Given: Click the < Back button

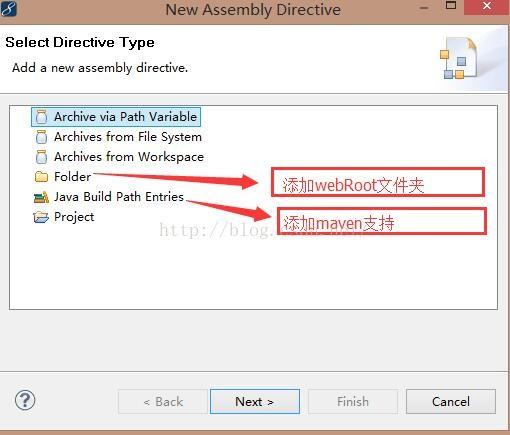Looking at the screenshot, I should point(163,402).
